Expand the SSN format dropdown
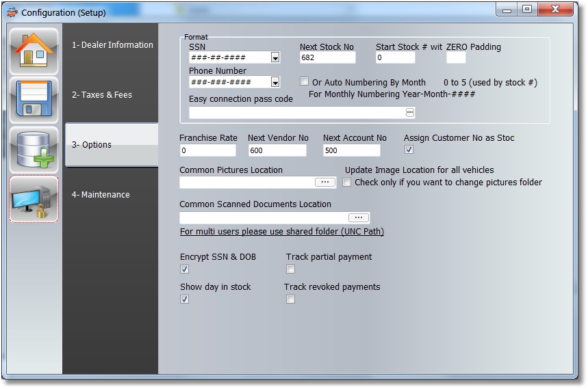Screen dimensions: 588x389 coord(275,58)
